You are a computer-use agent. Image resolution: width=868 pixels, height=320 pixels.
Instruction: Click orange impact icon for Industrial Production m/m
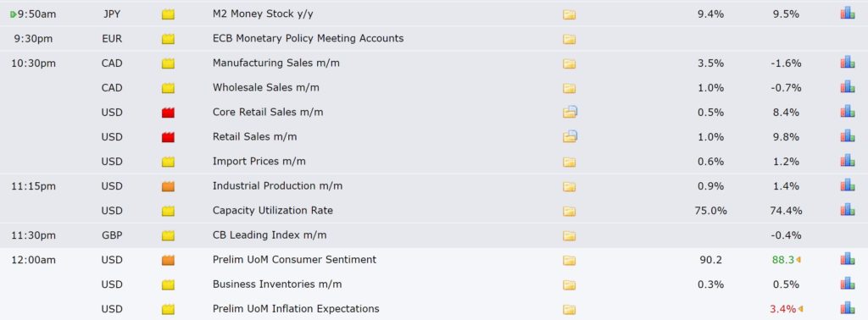point(168,186)
